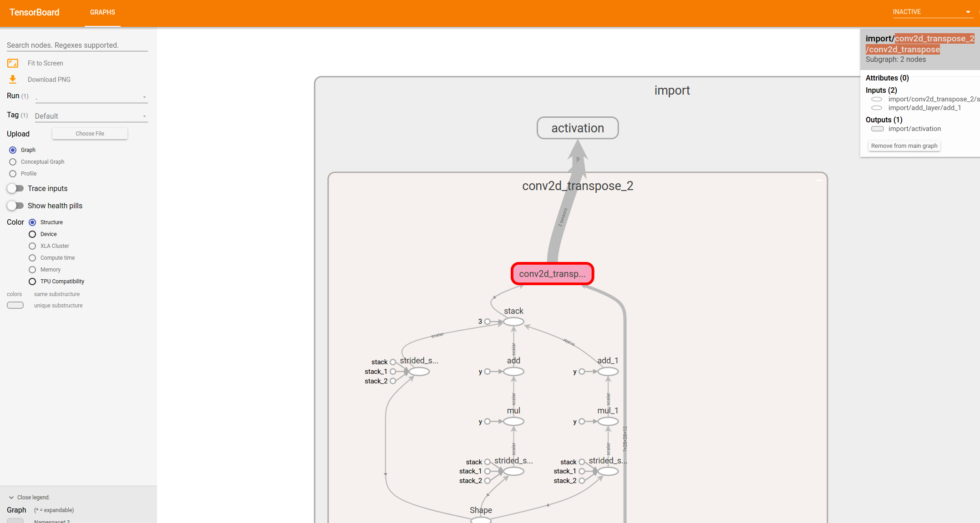Switch to the GRAPHS tab
The height and width of the screenshot is (523, 980).
102,12
